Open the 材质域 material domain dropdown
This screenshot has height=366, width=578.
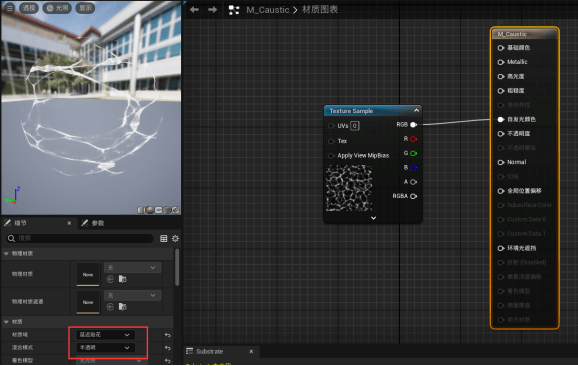point(105,335)
